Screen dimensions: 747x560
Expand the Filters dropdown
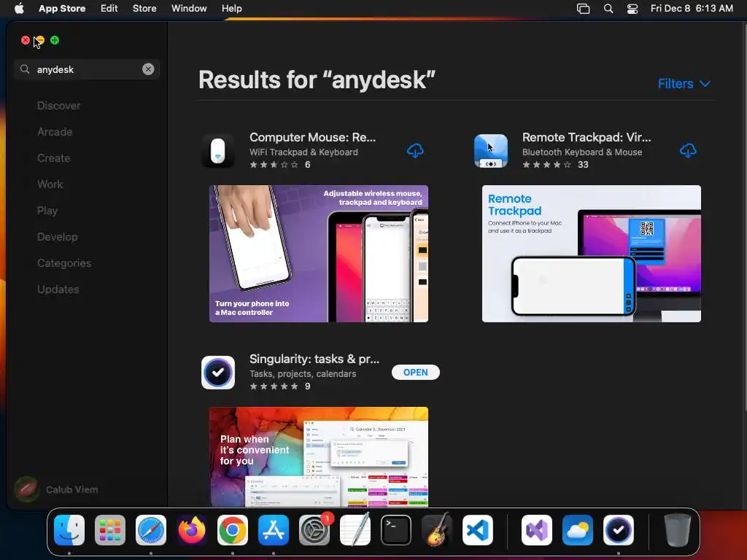pyautogui.click(x=684, y=84)
